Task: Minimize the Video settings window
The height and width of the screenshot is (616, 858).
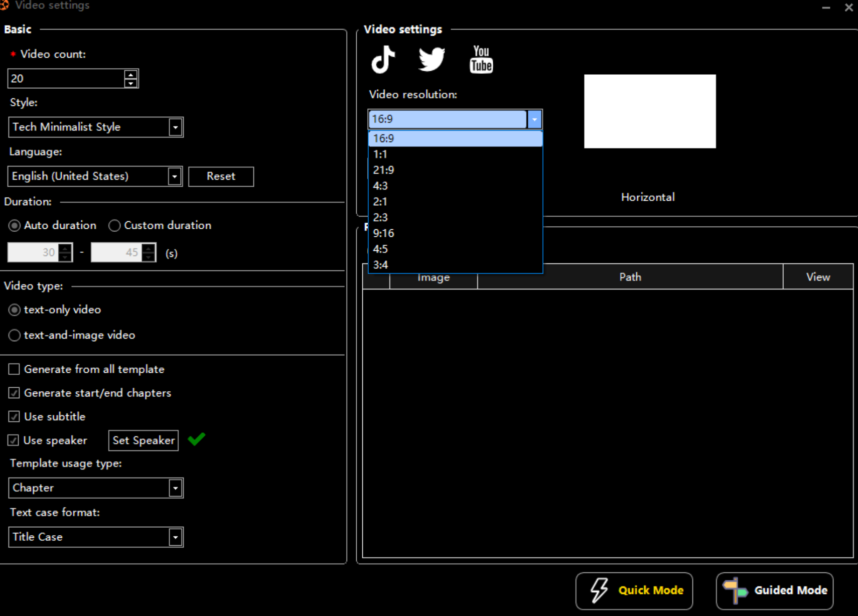Action: click(826, 8)
